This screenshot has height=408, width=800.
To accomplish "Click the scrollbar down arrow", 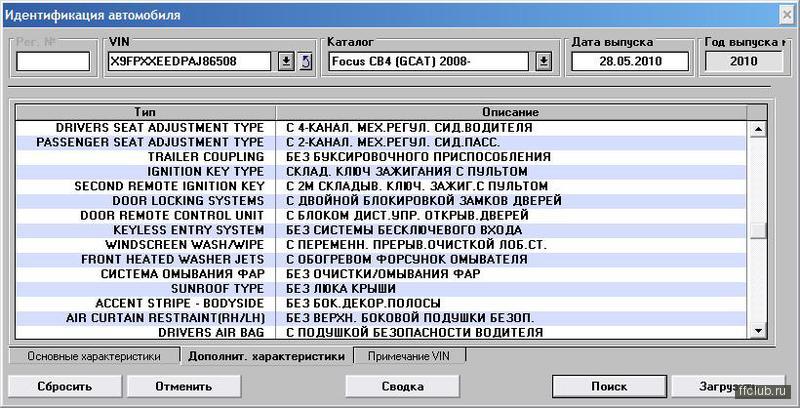I will point(758,330).
